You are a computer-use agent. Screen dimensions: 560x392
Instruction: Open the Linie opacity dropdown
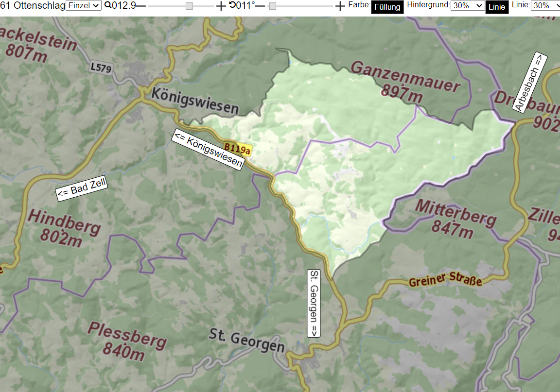pos(545,5)
